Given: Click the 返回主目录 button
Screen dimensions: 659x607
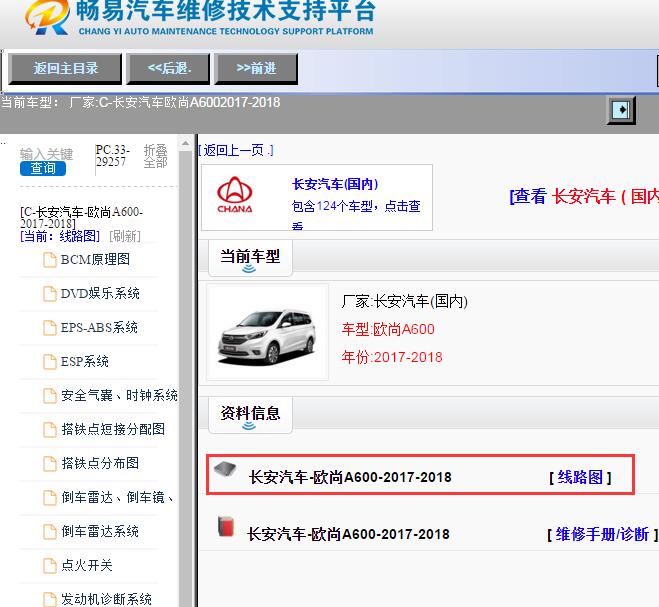Looking at the screenshot, I should tap(65, 69).
